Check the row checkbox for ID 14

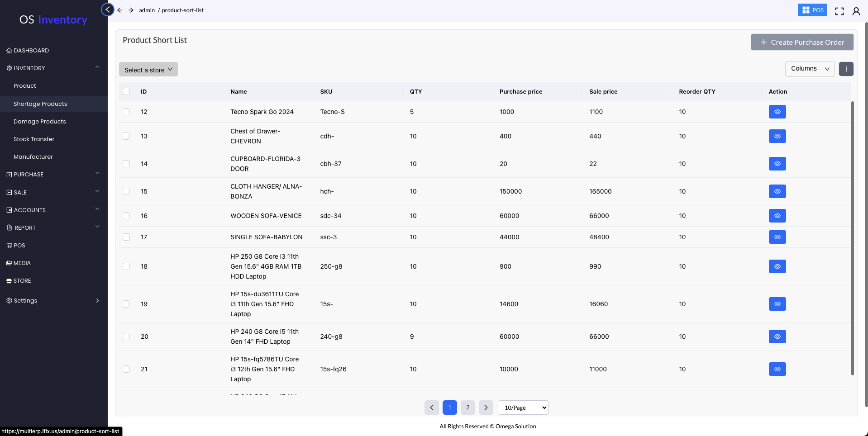coord(126,164)
